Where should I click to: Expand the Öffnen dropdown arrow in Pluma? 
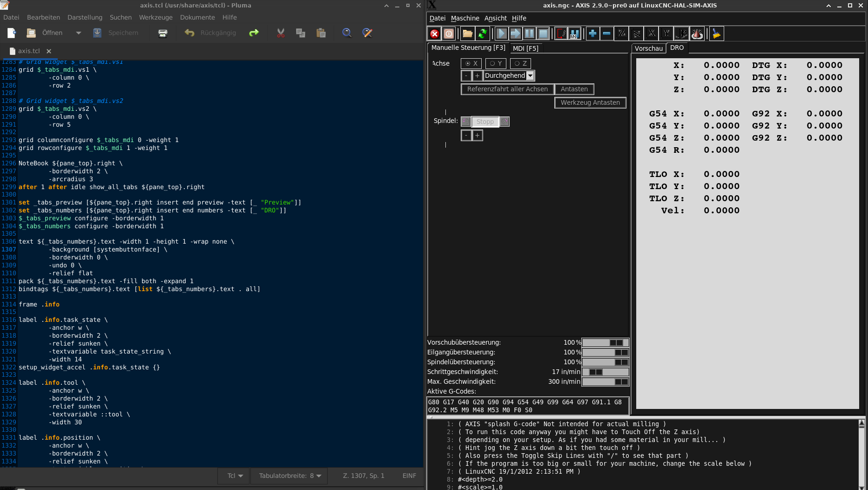[78, 33]
